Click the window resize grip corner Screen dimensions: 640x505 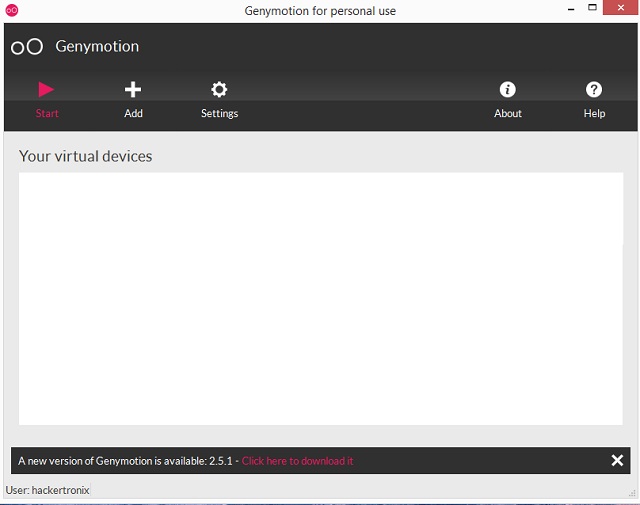632,494
